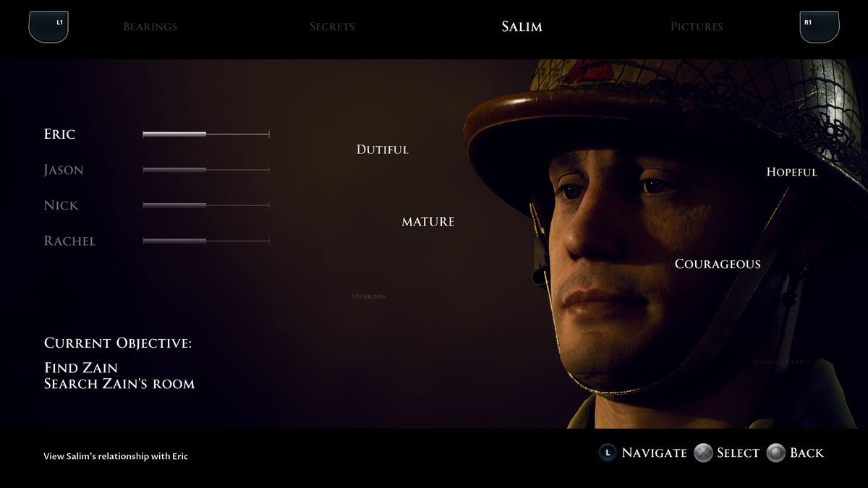
Task: Click the R1 shoulder button icon
Action: [820, 26]
